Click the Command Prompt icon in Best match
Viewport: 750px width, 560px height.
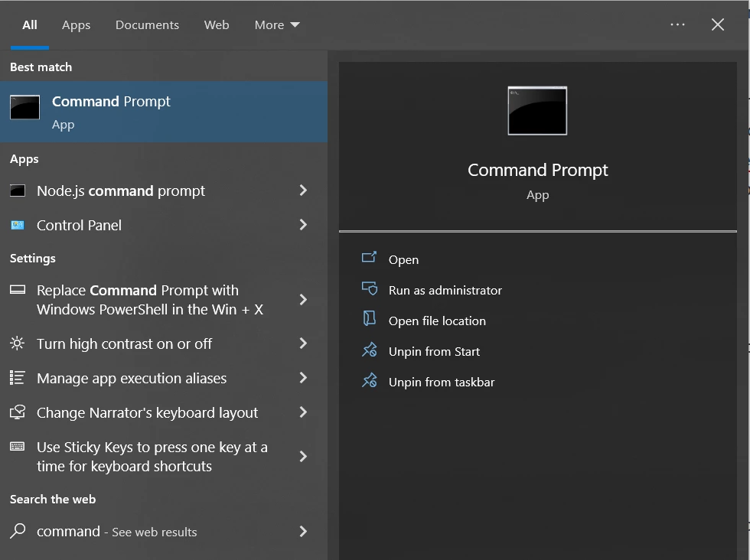point(24,108)
